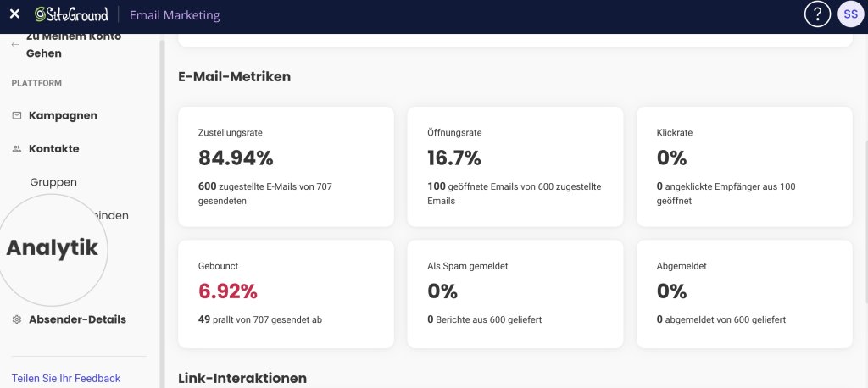The image size is (868, 388).
Task: Click the SiteGround logo
Action: [72, 14]
